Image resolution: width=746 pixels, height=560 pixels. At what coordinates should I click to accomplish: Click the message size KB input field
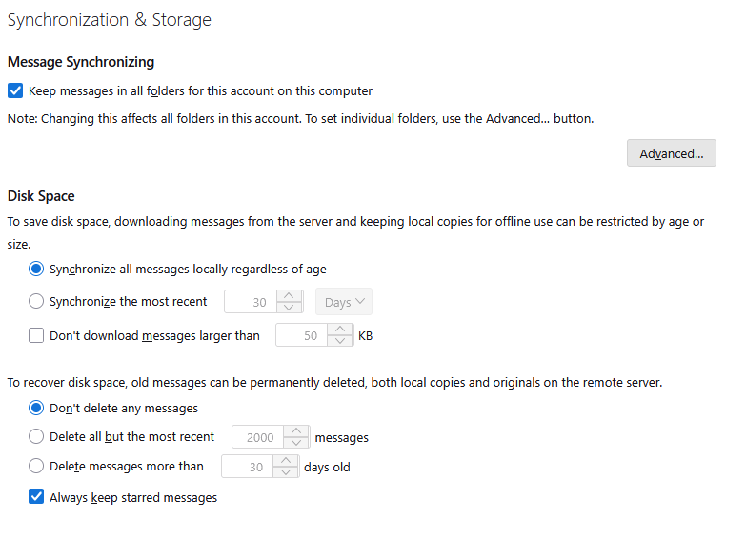(x=301, y=335)
